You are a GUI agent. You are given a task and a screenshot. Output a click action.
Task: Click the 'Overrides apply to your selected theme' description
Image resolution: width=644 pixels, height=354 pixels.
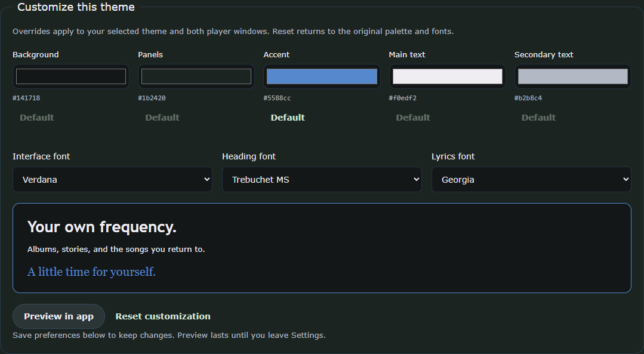233,32
